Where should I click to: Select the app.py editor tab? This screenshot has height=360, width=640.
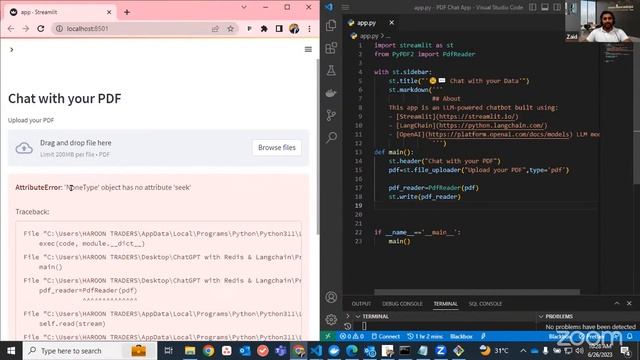click(367, 23)
